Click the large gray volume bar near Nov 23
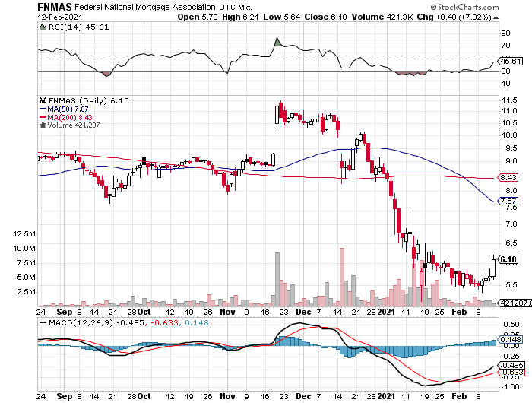 pyautogui.click(x=277, y=279)
